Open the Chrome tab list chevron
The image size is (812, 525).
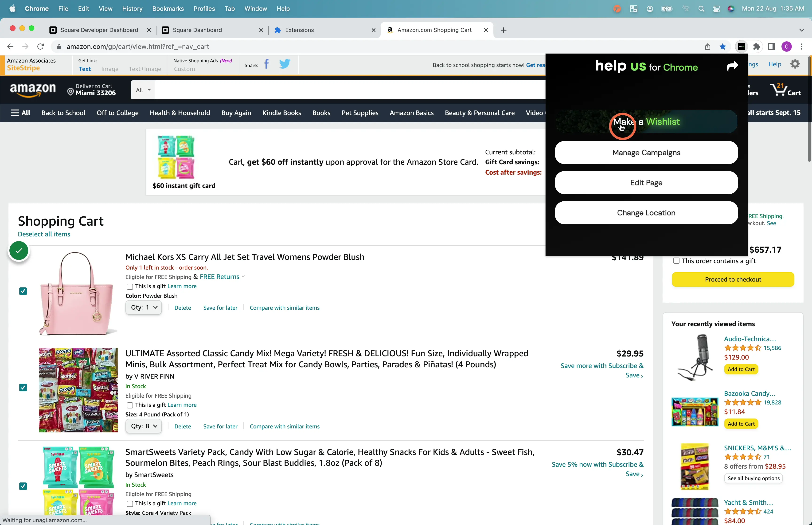pyautogui.click(x=801, y=30)
